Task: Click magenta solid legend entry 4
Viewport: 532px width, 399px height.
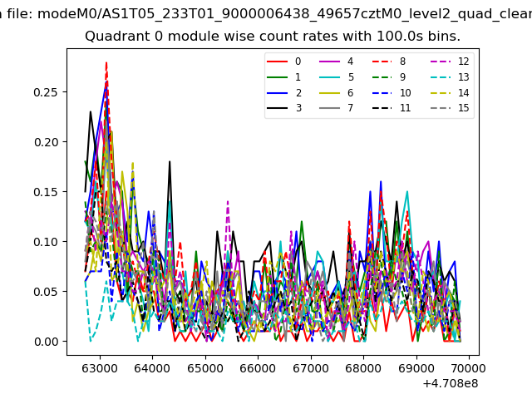Action: tap(338, 62)
